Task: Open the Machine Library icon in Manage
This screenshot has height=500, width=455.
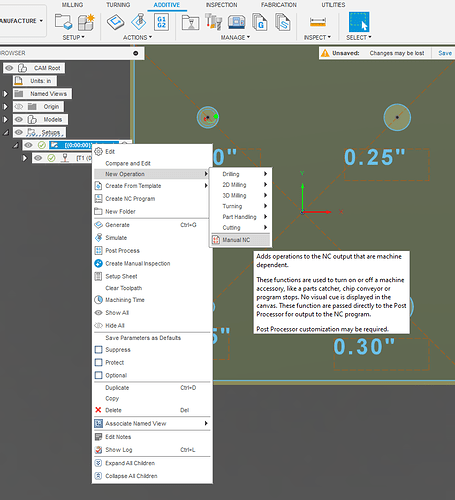Action: [236, 22]
